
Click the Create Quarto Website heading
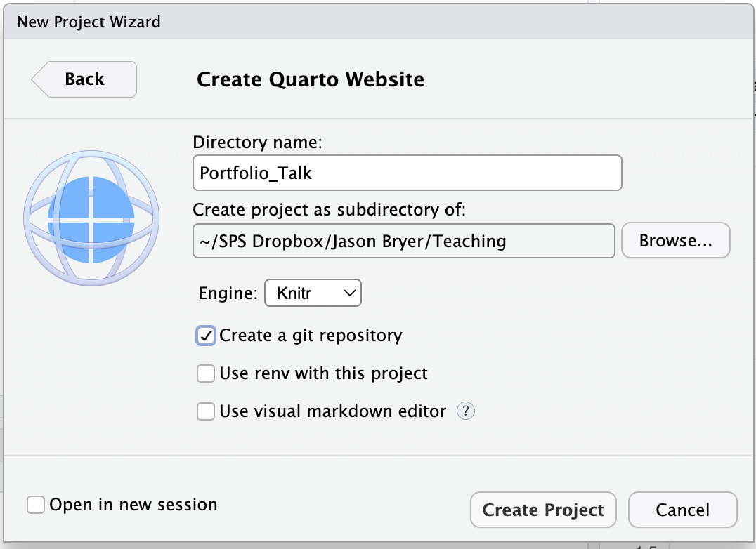[x=310, y=79]
